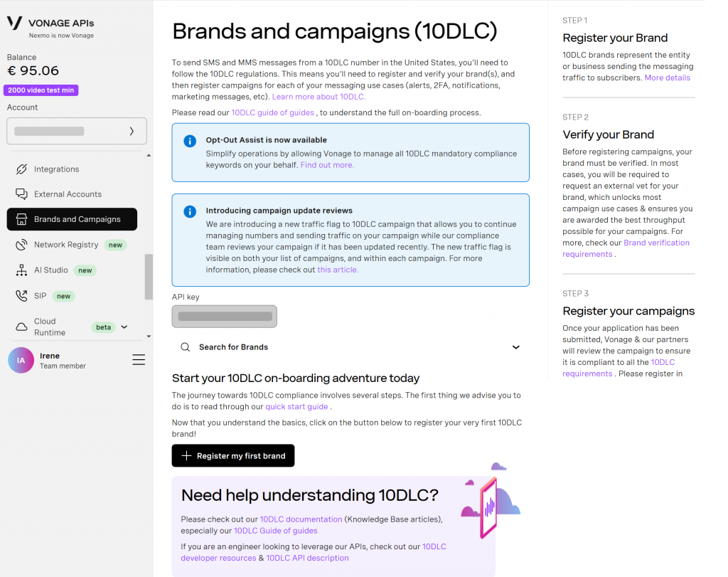
Task: Click the sidebar scrollbar thumb
Action: point(149,276)
